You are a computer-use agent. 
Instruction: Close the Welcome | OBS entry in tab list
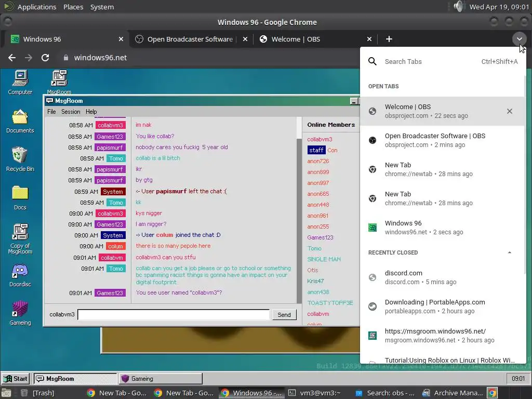pyautogui.click(x=510, y=111)
